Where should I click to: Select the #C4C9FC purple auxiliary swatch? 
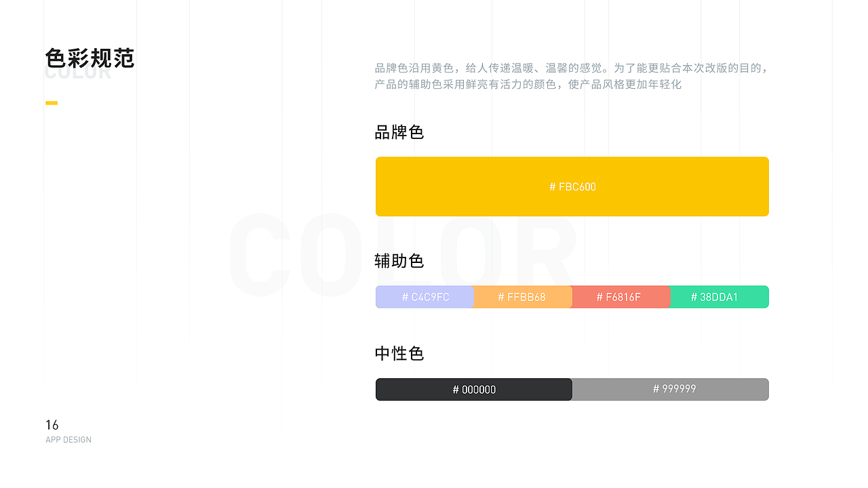pos(425,297)
